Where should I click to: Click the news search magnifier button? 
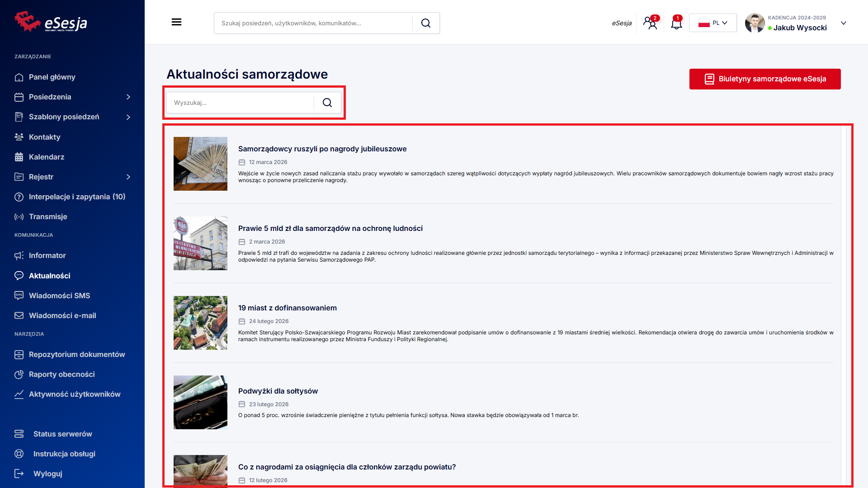(x=327, y=103)
